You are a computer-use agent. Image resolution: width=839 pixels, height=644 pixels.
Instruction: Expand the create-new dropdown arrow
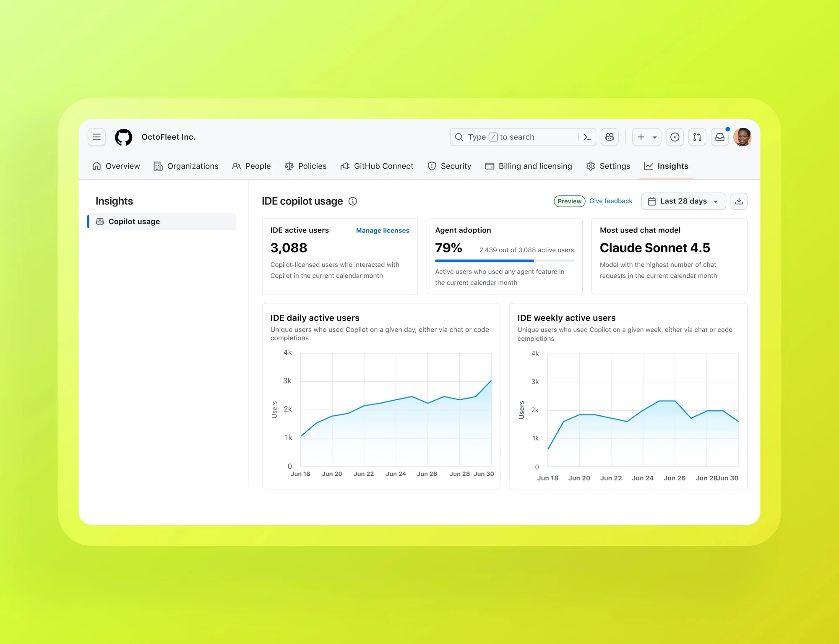coord(654,137)
